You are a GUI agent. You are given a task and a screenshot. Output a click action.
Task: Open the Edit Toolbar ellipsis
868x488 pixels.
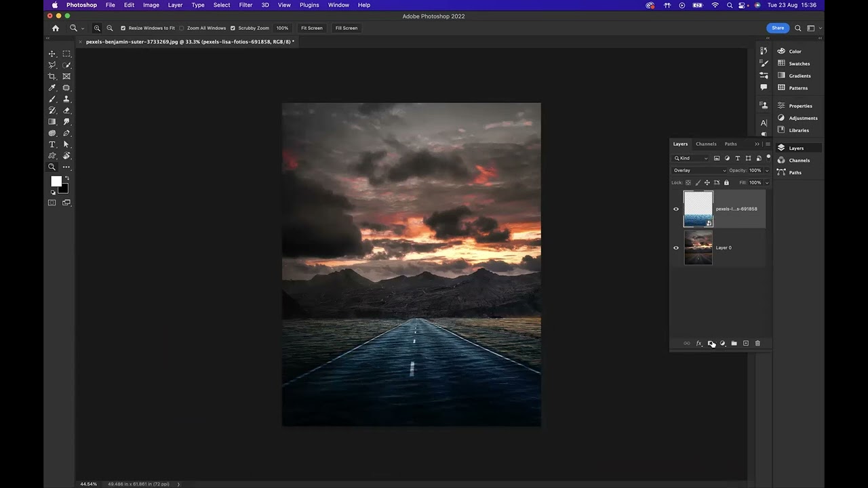click(x=66, y=167)
